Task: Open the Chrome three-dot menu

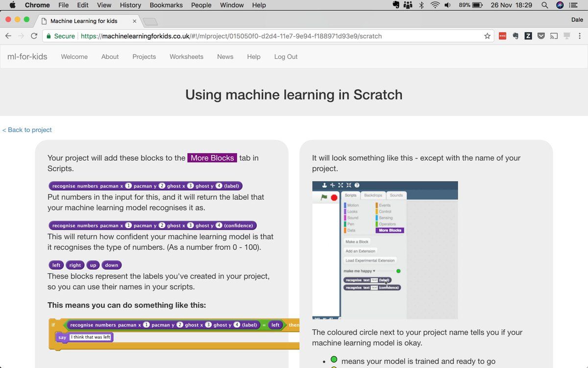Action: point(580,36)
